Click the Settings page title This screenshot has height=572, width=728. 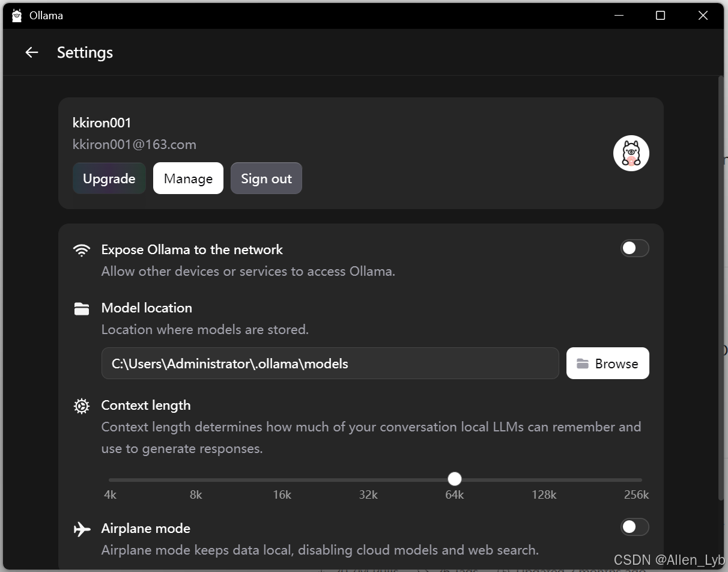tap(85, 53)
